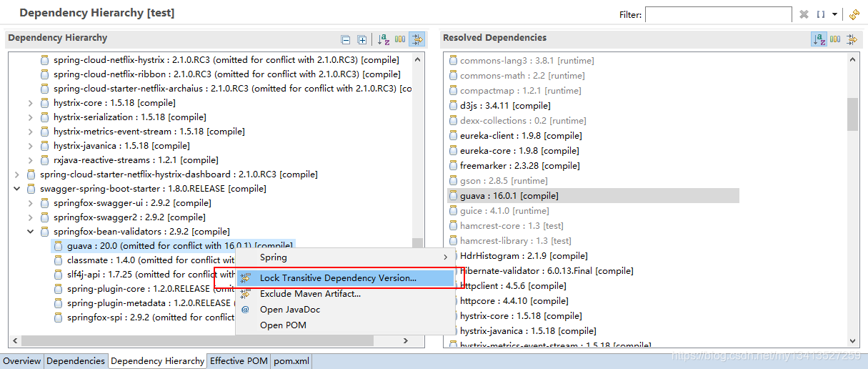Click jar icon next to d3js : 3.4.11
This screenshot has width=868, height=369.
point(453,106)
